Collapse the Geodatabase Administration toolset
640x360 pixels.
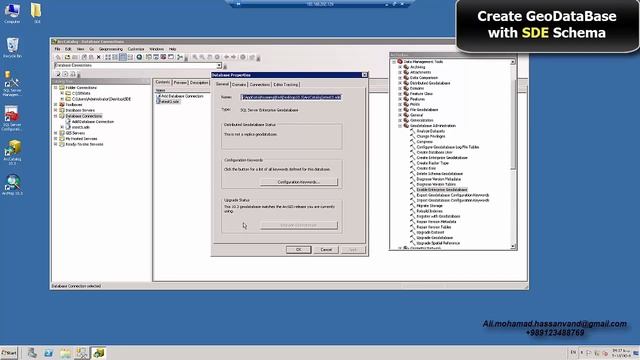400,126
